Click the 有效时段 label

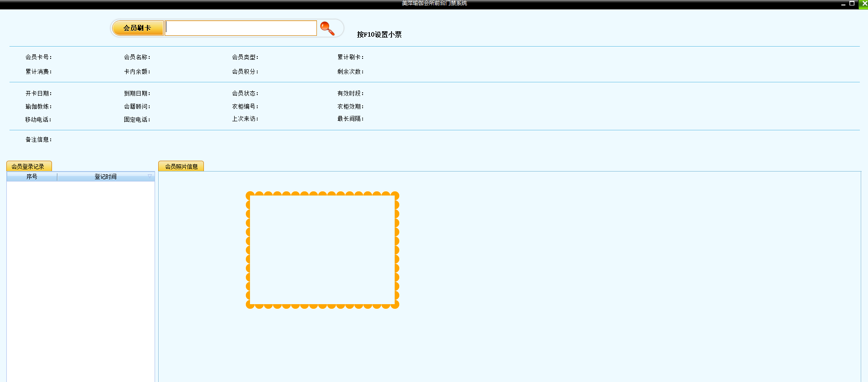[x=350, y=93]
